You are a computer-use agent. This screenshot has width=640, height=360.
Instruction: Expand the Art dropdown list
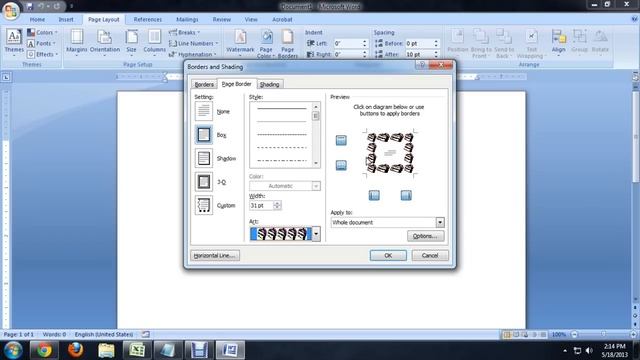[316, 234]
